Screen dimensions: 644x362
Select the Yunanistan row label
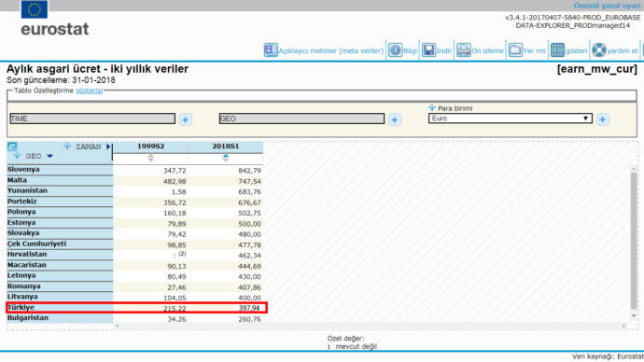pyautogui.click(x=27, y=190)
